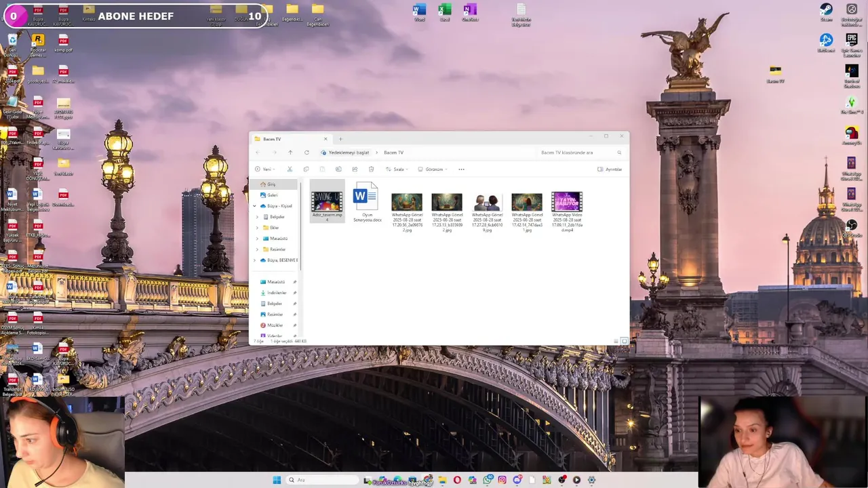Click the Cut scissors icon in Explorer toolbar
This screenshot has width=868, height=488.
(x=290, y=169)
